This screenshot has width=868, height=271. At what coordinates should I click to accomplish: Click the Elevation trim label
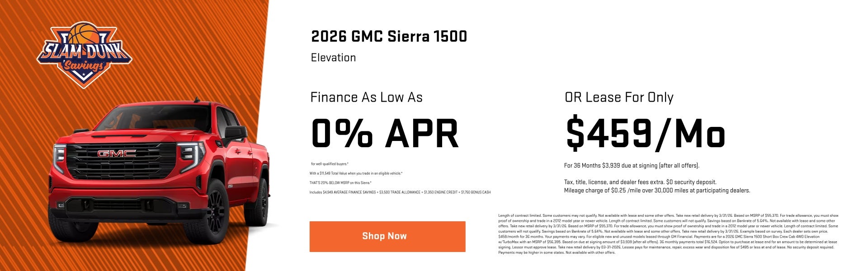pos(333,57)
